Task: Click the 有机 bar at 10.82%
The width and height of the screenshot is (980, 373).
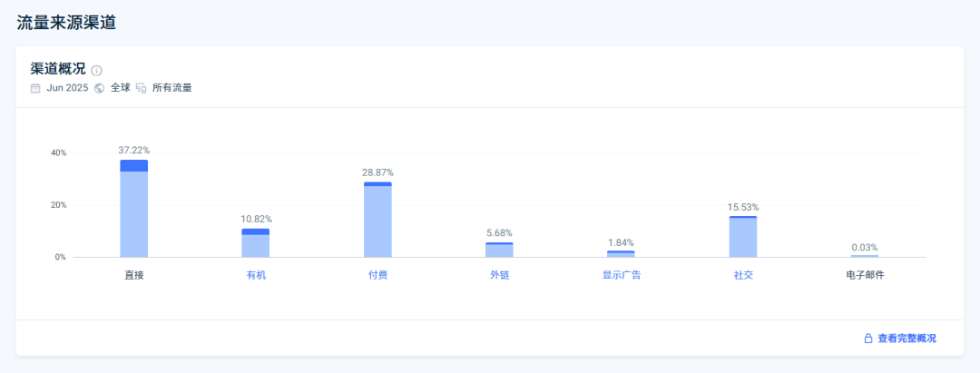Action: click(256, 243)
